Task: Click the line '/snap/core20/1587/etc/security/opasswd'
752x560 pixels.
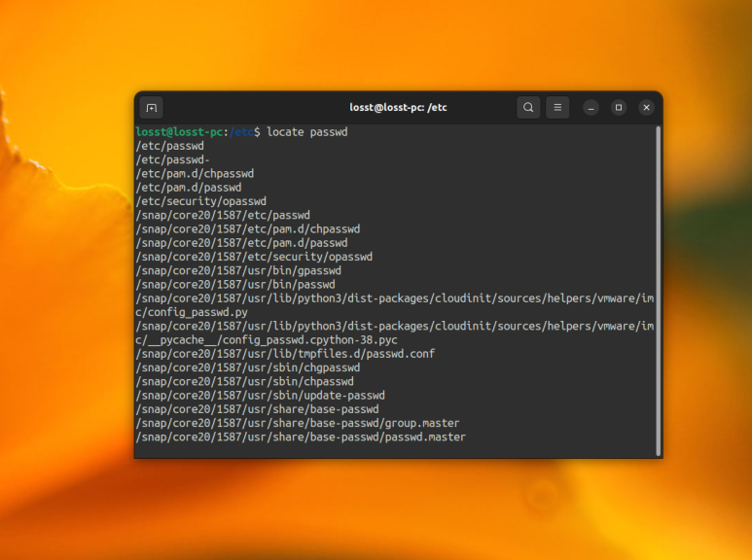Action: click(254, 257)
